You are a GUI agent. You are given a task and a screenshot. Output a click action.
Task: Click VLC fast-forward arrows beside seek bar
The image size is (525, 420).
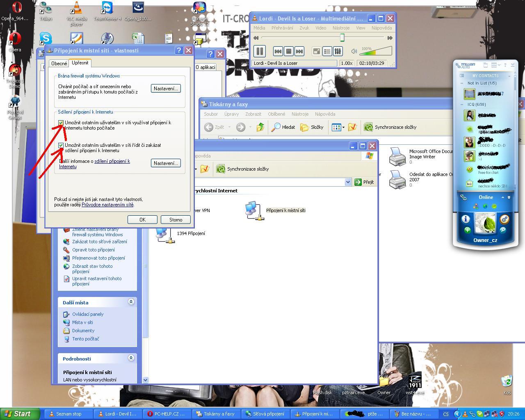pyautogui.click(x=390, y=38)
